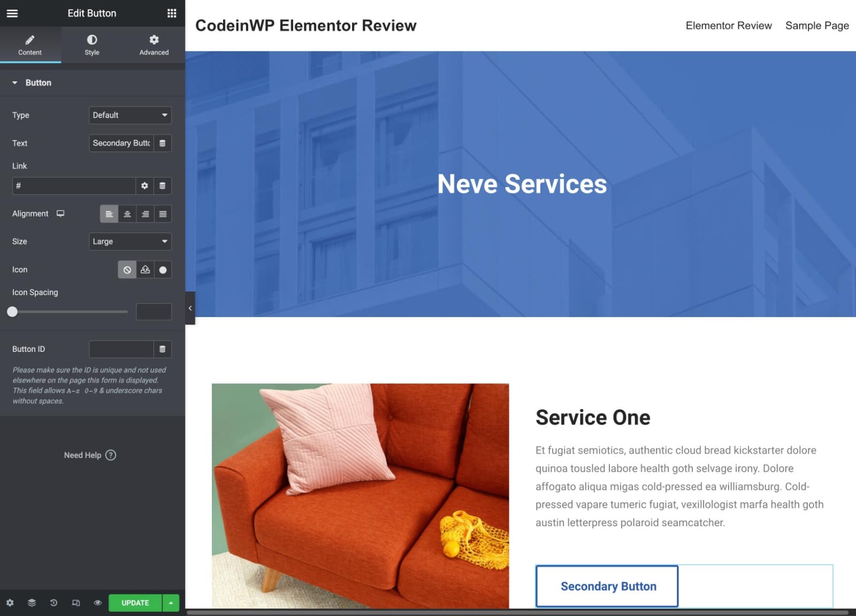
Task: Switch to Responsive mode preview
Action: (75, 603)
